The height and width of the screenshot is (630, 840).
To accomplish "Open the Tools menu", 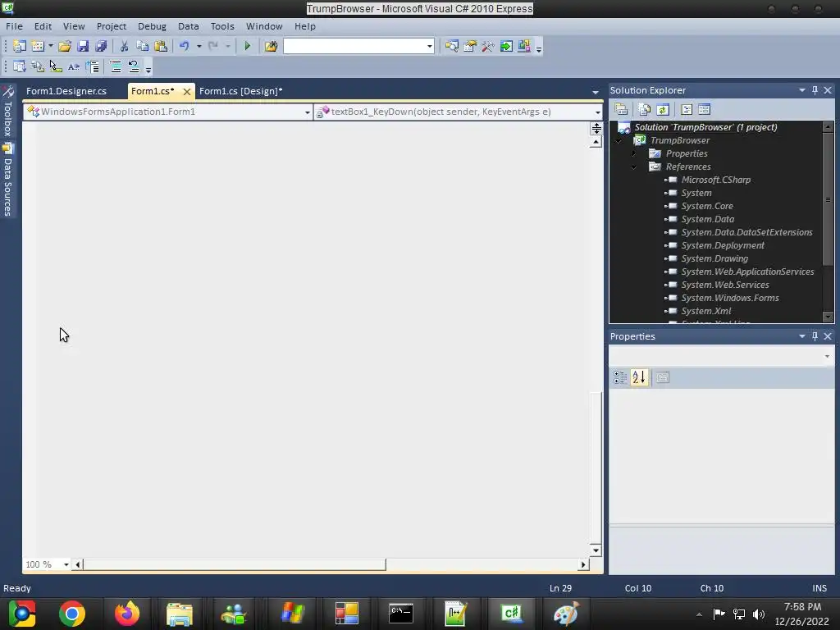I will click(222, 26).
